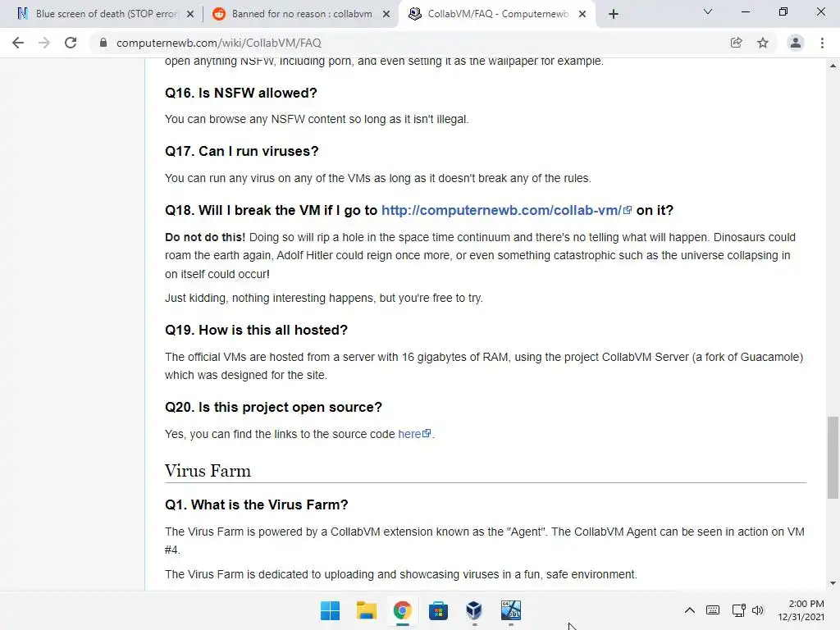
Task: Open the Windows Start menu
Action: (x=330, y=610)
